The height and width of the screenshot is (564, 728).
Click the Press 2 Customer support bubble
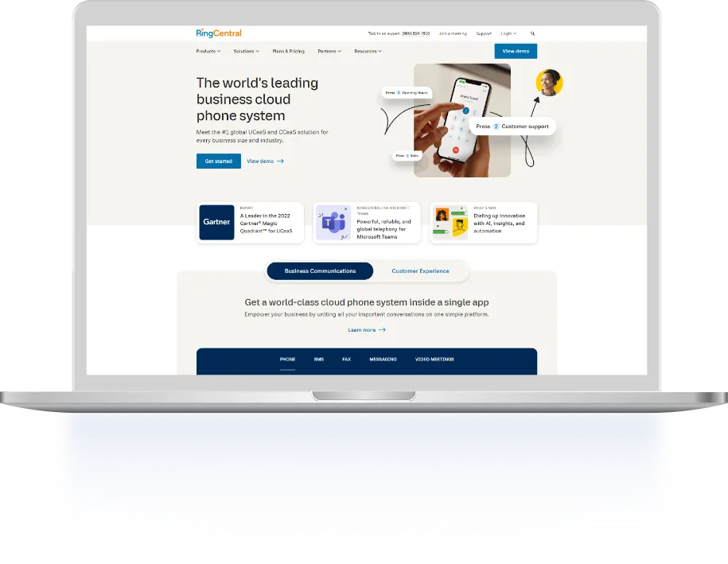[512, 126]
